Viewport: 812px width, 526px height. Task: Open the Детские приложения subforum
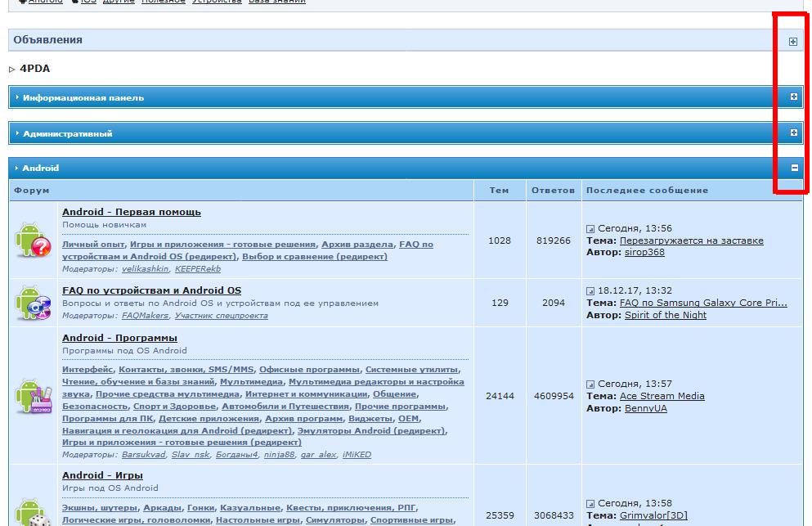[209, 419]
